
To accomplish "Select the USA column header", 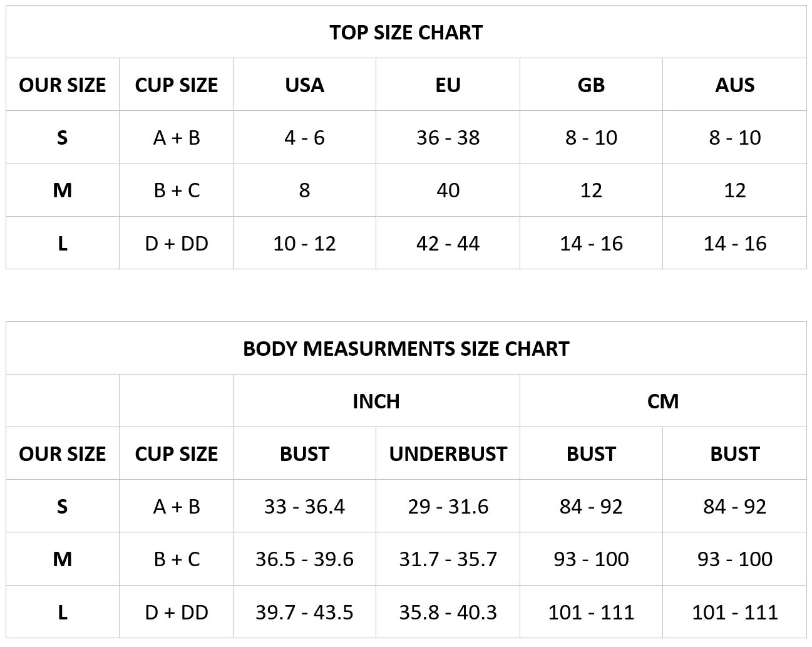I will coord(304,85).
